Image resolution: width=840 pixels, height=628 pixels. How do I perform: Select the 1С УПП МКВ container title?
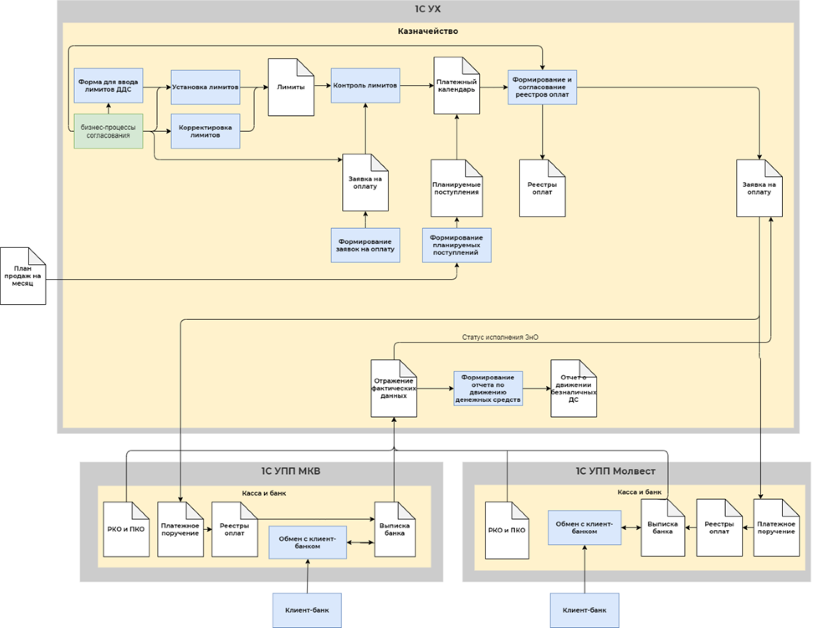[291, 471]
